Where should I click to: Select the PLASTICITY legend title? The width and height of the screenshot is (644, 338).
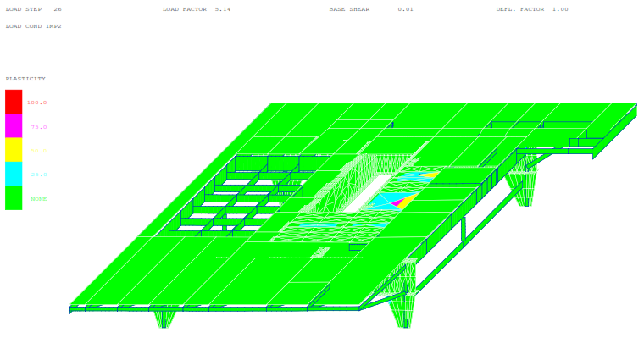click(x=25, y=79)
